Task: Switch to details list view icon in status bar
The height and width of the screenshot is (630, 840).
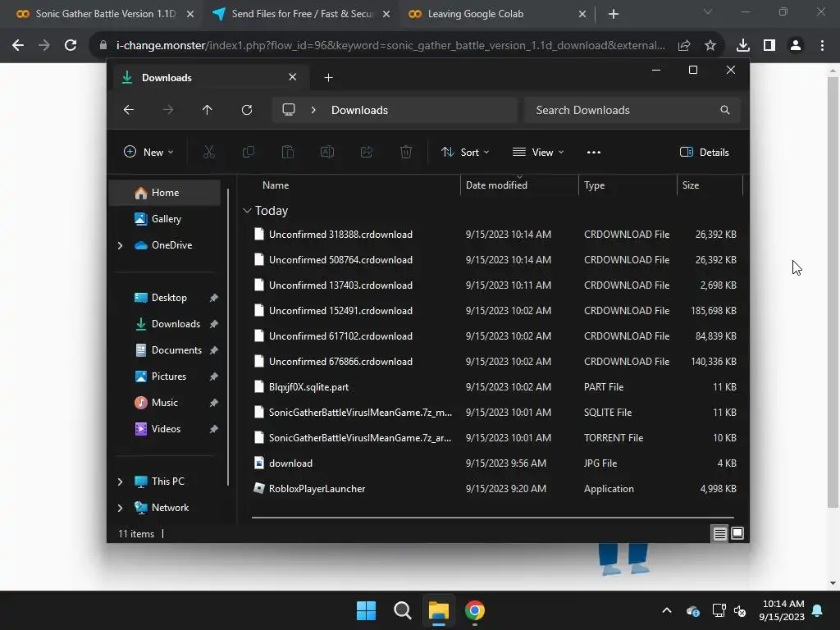Action: pyautogui.click(x=719, y=533)
